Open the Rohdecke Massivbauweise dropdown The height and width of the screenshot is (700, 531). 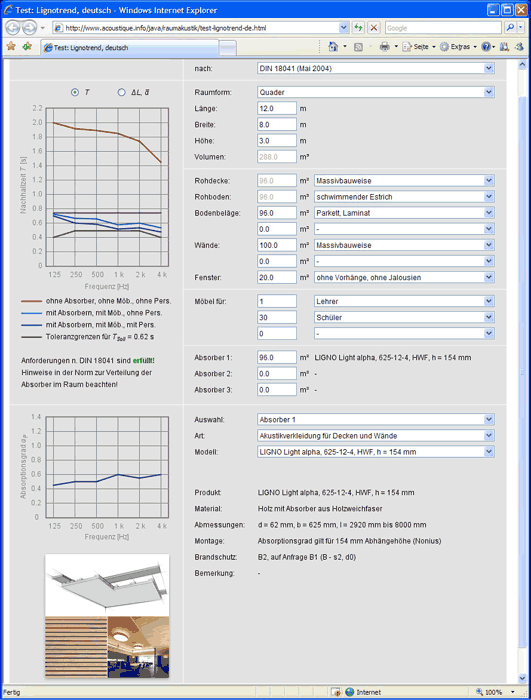click(404, 181)
